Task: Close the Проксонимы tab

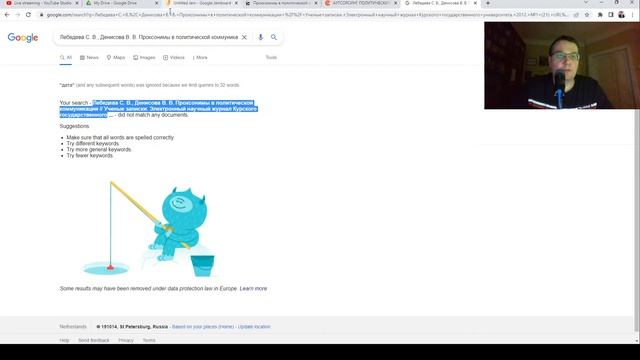Action: click(x=316, y=3)
